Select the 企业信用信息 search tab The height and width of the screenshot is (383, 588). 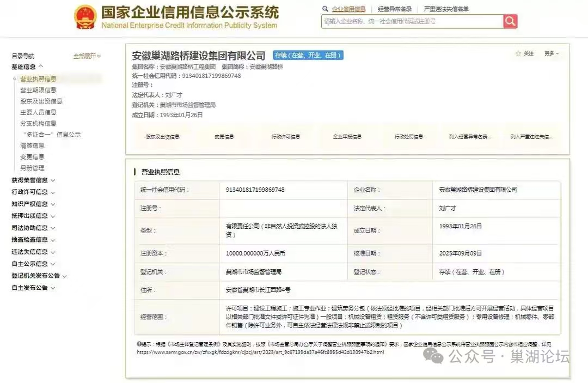(348, 9)
